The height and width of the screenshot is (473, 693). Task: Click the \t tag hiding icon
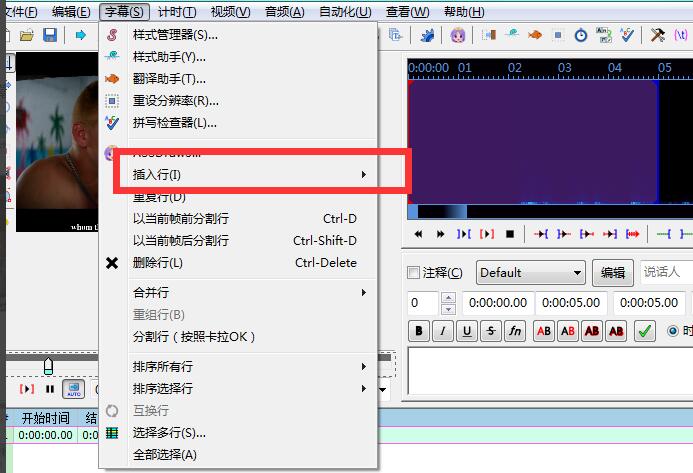click(x=681, y=34)
